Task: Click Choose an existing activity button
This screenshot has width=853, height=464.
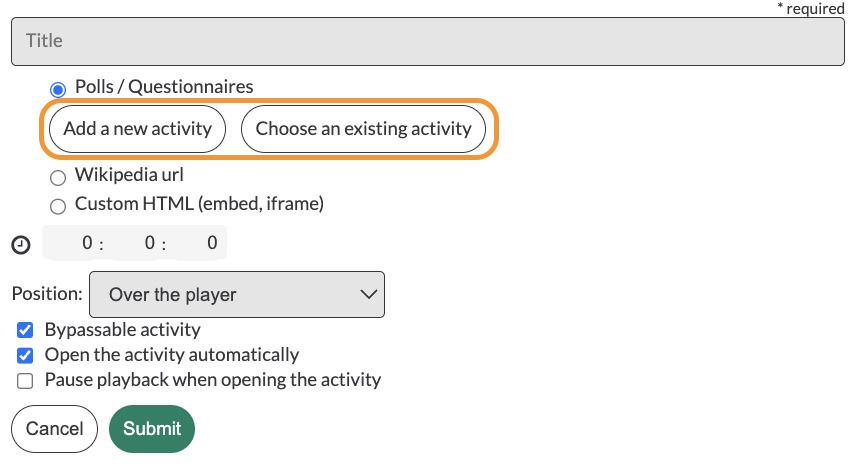Action: [x=363, y=129]
